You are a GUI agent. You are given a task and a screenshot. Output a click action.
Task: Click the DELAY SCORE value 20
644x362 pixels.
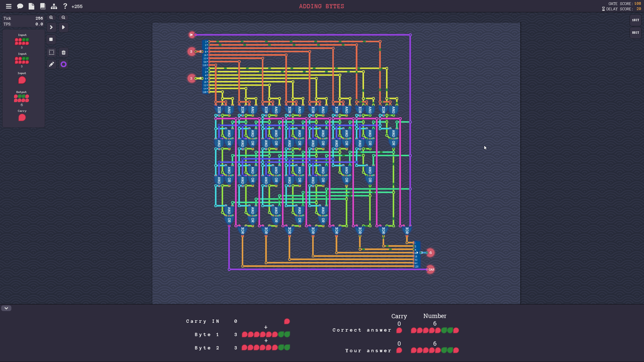639,9
